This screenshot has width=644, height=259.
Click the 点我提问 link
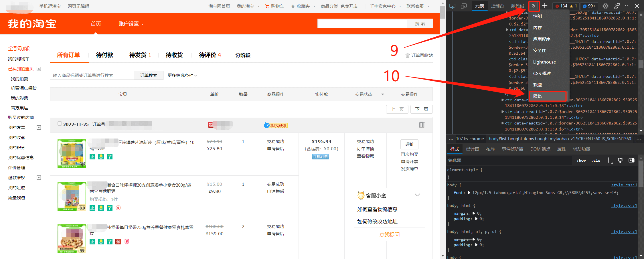pyautogui.click(x=390, y=235)
